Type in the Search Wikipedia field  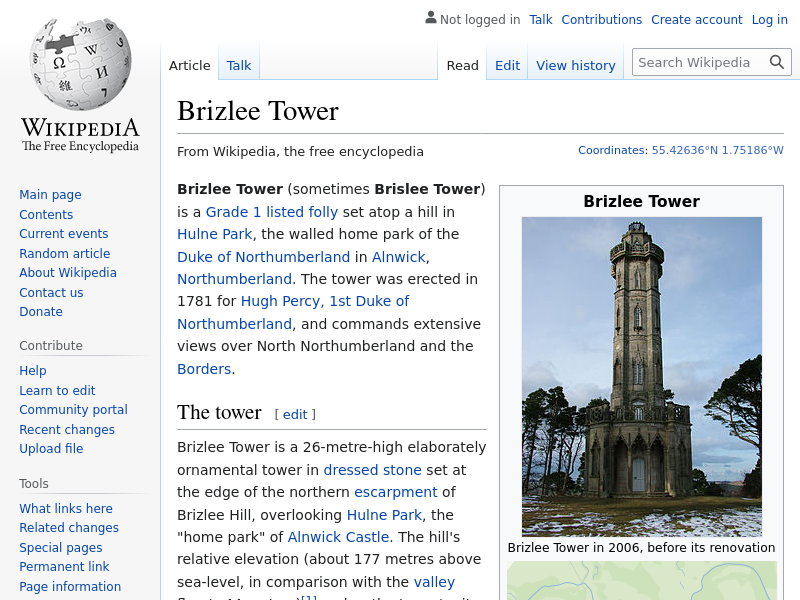point(698,62)
